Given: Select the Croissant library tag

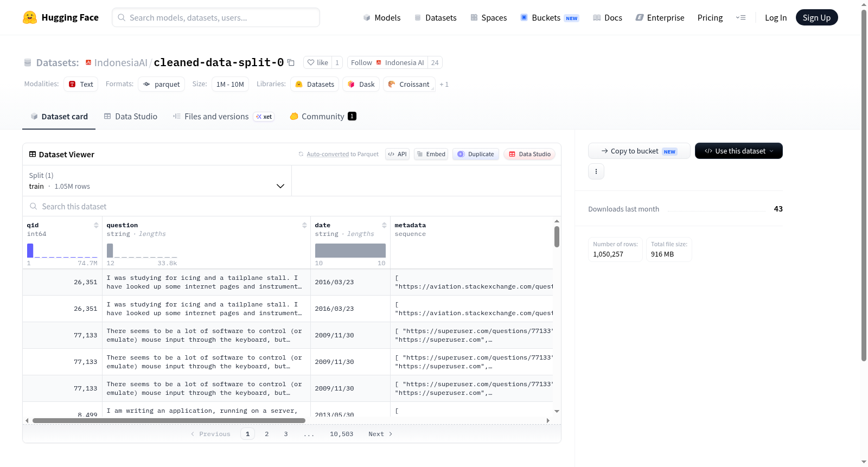Looking at the screenshot, I should (409, 84).
